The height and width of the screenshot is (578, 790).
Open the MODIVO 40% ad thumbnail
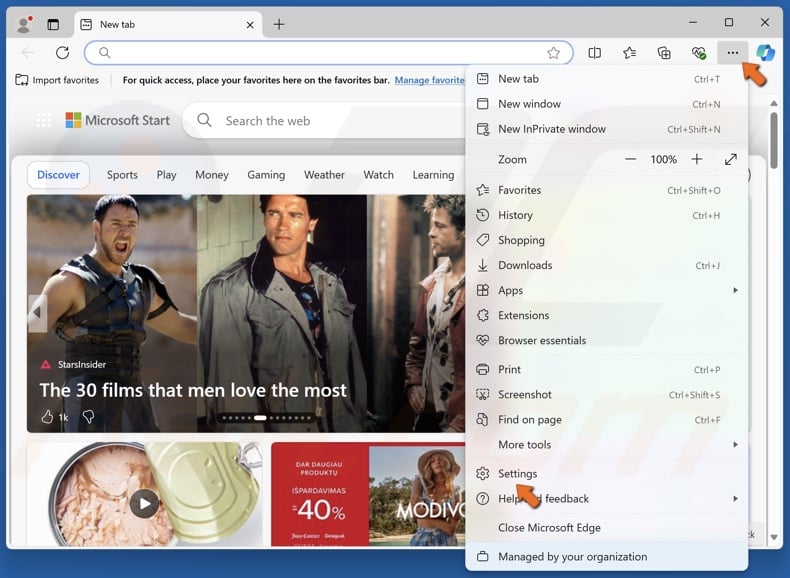point(368,494)
